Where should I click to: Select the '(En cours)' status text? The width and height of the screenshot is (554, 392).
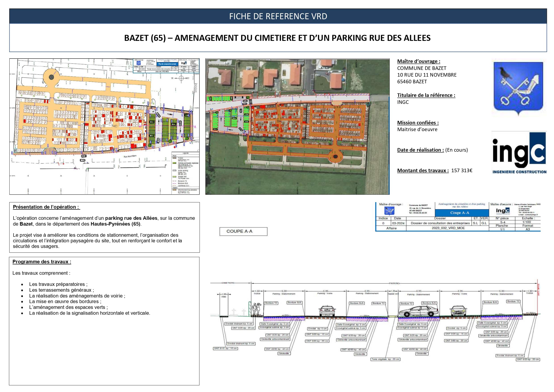456,150
